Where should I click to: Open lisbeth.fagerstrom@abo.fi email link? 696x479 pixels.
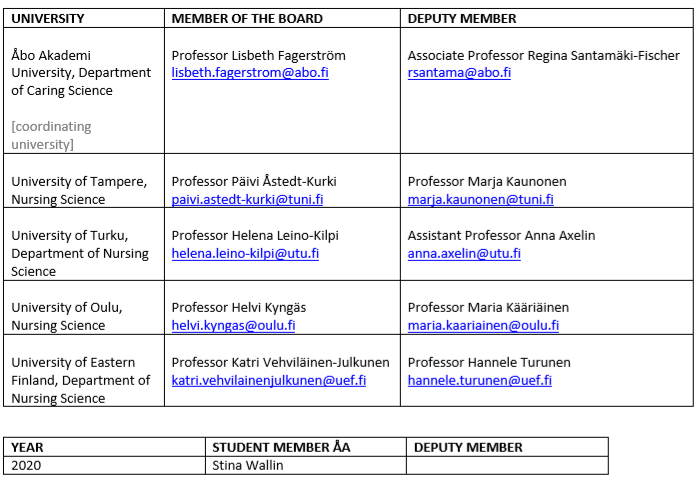(x=250, y=73)
